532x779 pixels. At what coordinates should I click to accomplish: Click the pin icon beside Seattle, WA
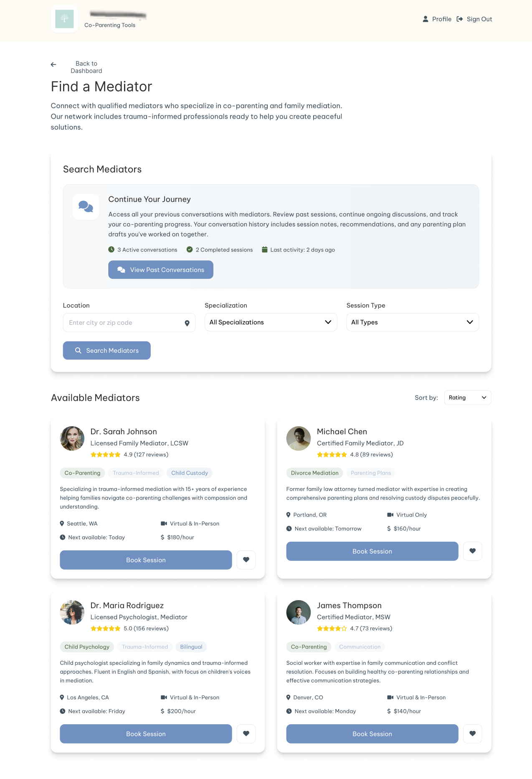(x=62, y=524)
